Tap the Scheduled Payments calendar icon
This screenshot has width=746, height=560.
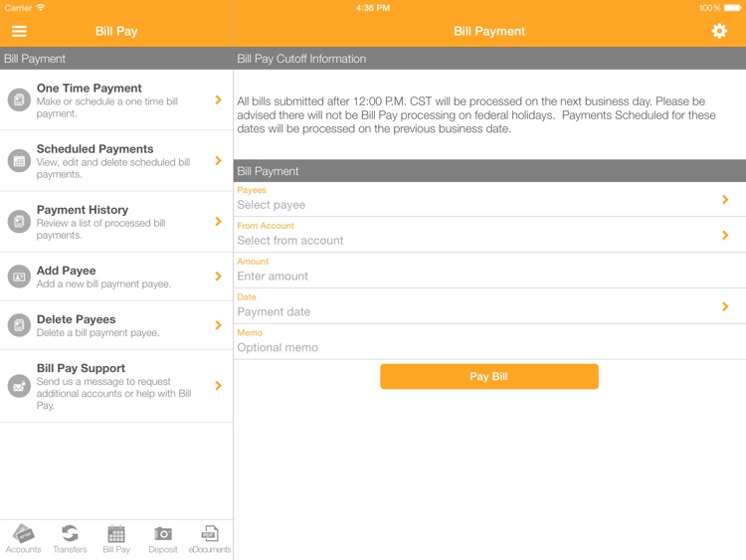(x=19, y=161)
